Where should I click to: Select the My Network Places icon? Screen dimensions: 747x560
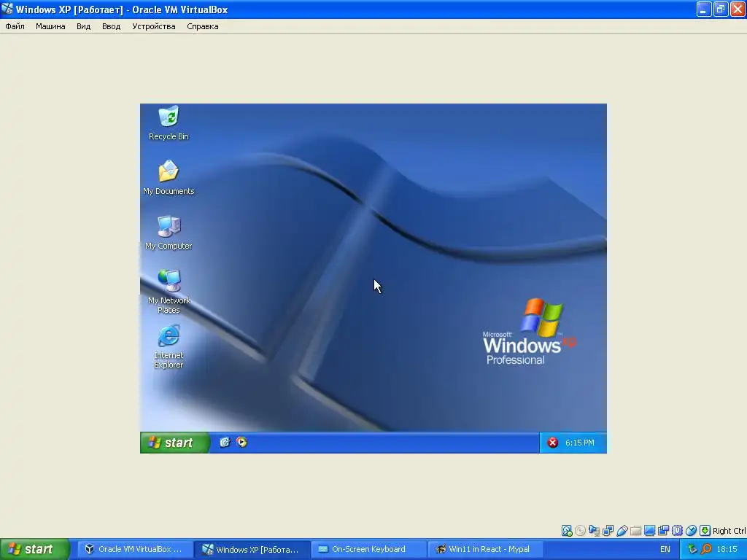tap(169, 292)
